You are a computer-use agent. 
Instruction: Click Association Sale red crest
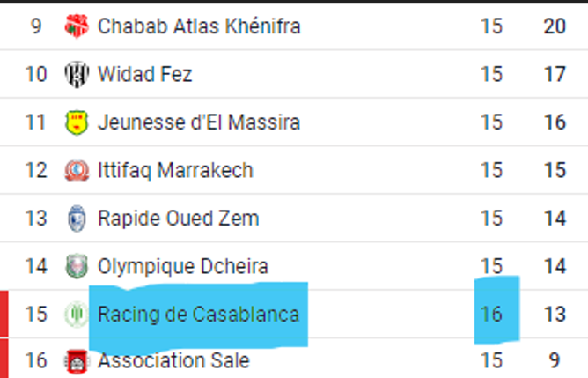coord(77,361)
